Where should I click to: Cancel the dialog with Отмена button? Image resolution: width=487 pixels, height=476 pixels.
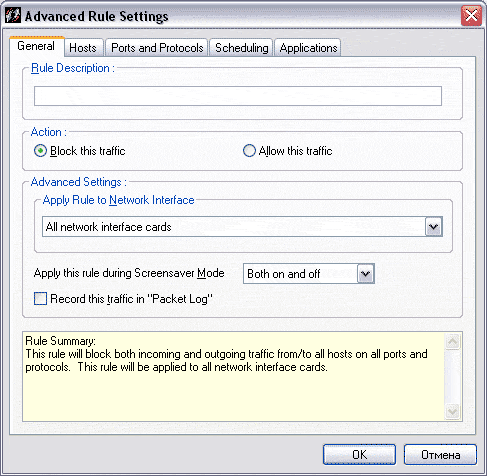[x=440, y=455]
